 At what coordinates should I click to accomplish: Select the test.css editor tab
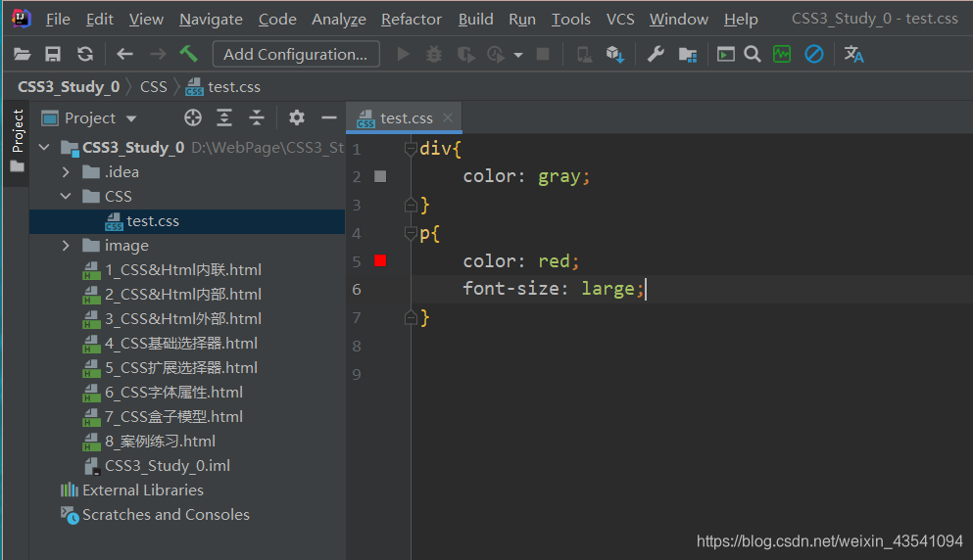(x=404, y=117)
